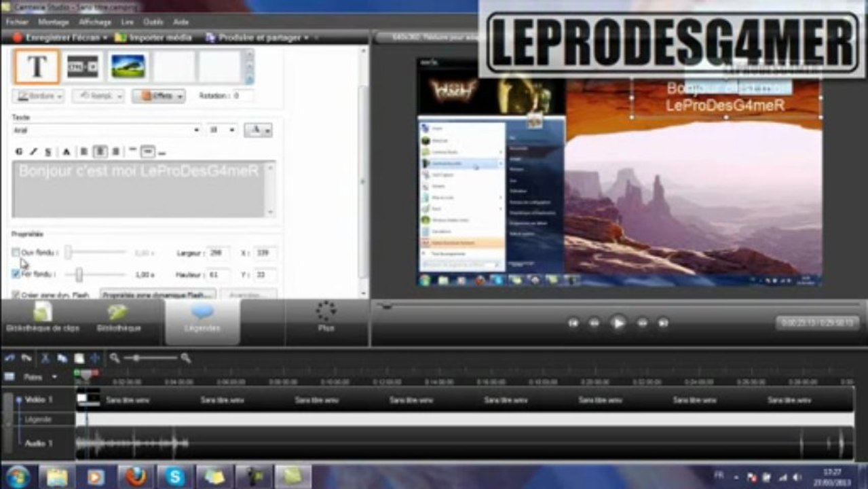Open the Montage menu
This screenshot has height=489, width=868.
[53, 22]
